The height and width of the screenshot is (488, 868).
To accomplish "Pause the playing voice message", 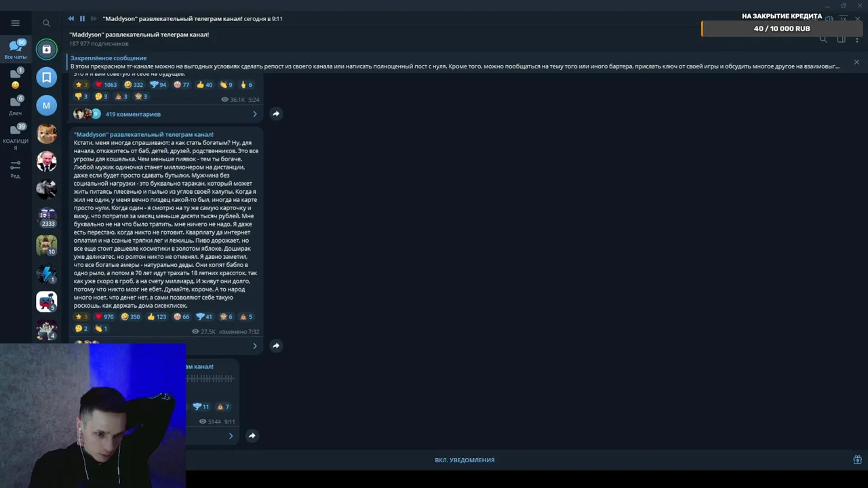I will [82, 18].
